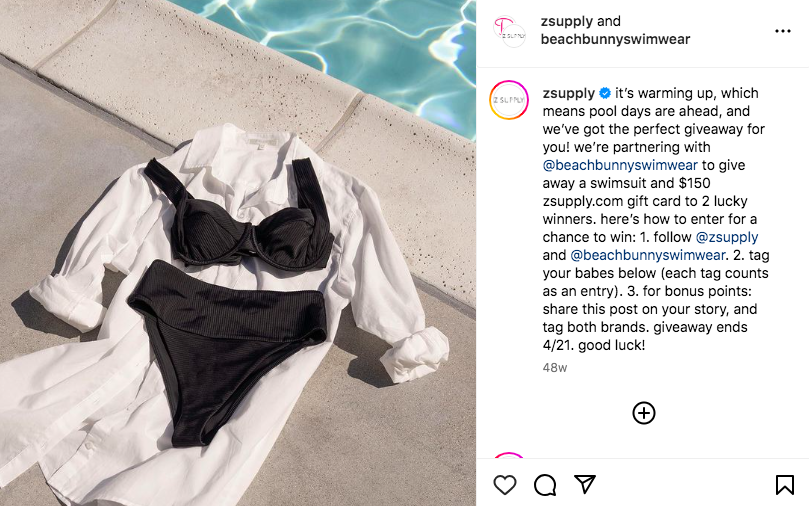Open zsupply username in the post header

567,22
